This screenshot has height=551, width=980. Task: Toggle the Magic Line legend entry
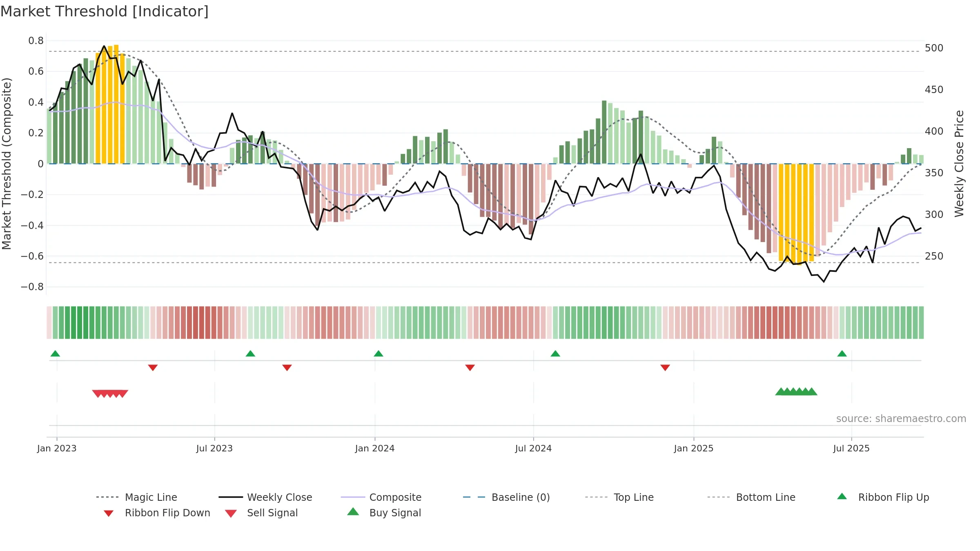[137, 497]
